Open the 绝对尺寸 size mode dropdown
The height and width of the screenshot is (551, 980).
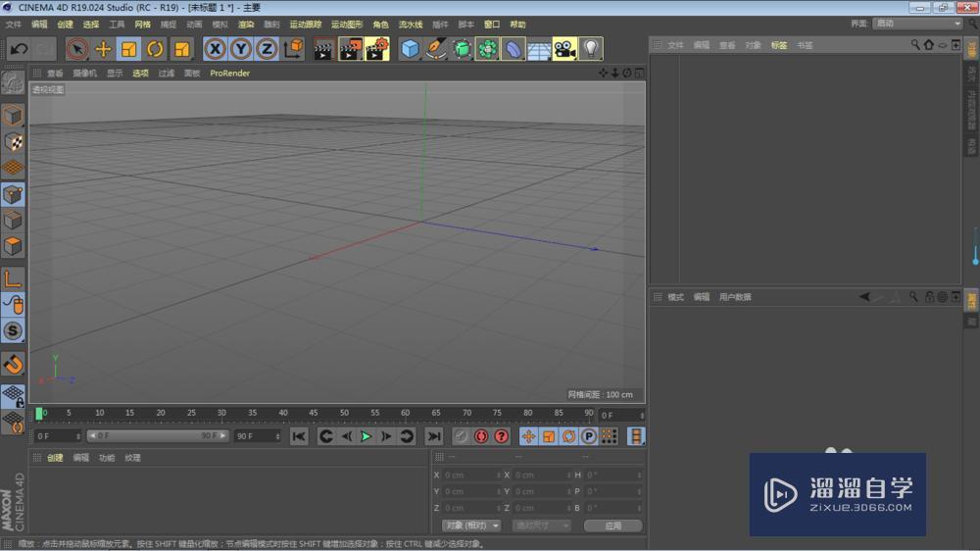[x=542, y=526]
